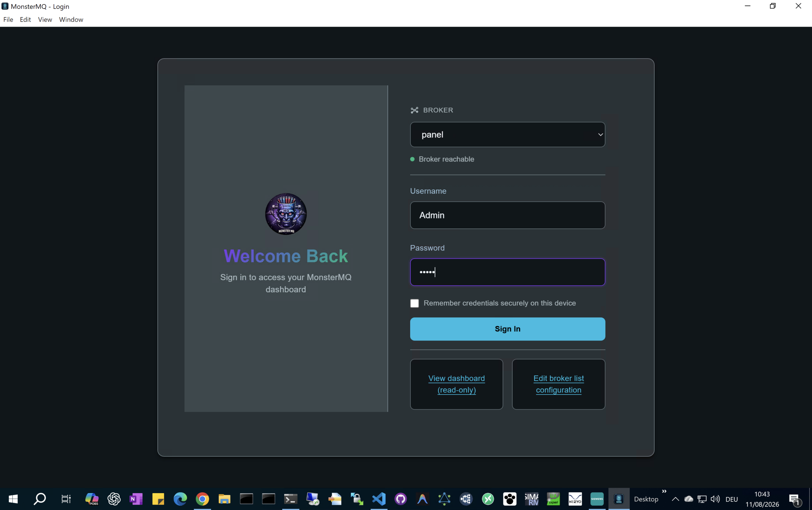
Task: Switch the DEU input language
Action: [x=731, y=499]
